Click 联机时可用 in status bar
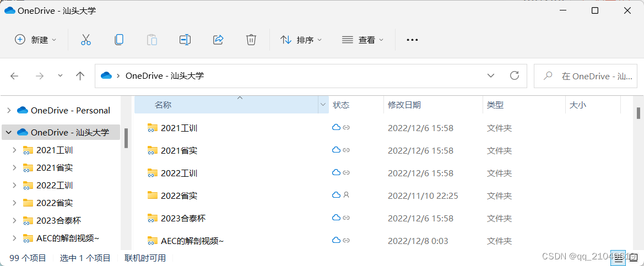The height and width of the screenshot is (266, 644). tap(145, 258)
